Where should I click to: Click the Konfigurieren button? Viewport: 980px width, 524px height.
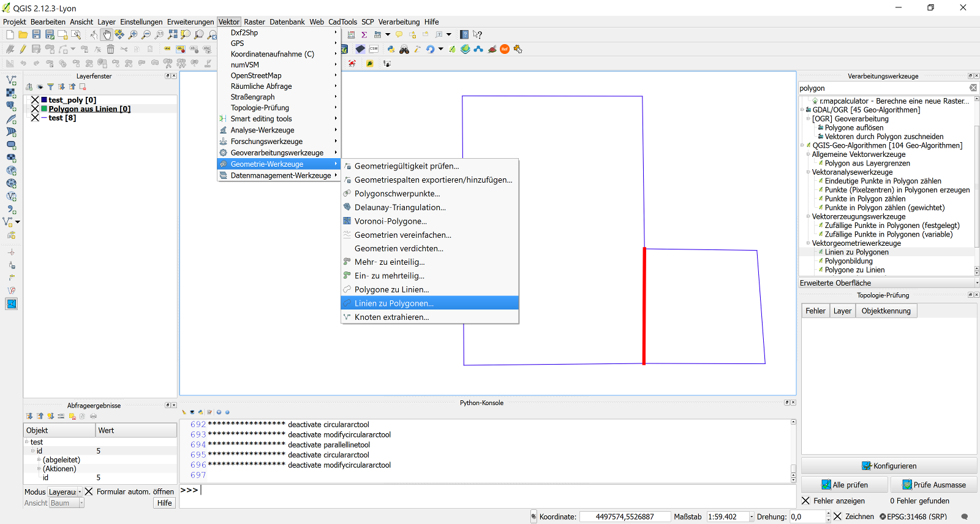[889, 466]
